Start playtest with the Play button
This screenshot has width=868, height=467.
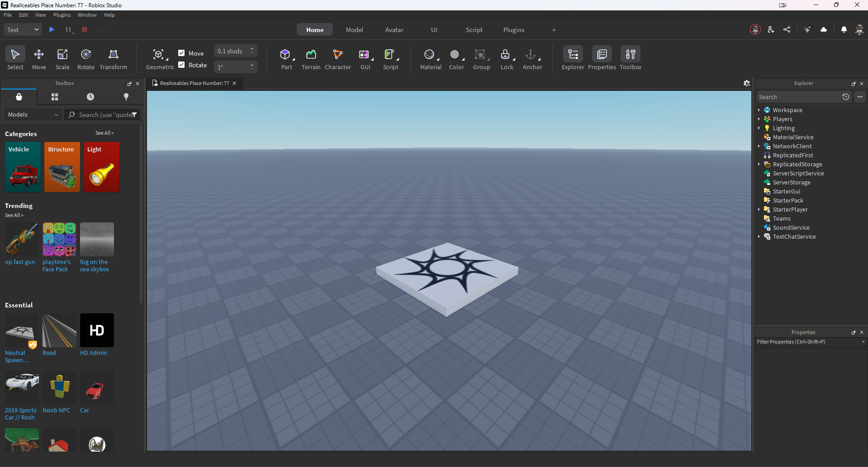click(52, 29)
